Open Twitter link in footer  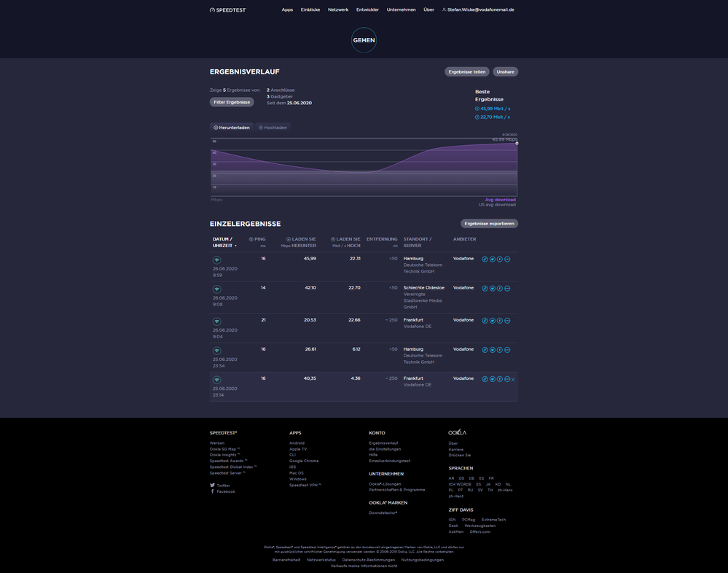point(220,486)
